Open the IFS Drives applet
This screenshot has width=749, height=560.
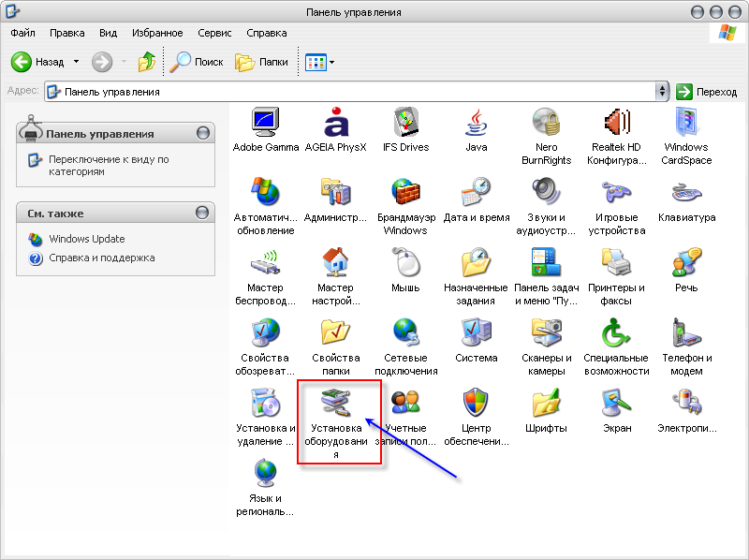(x=406, y=129)
